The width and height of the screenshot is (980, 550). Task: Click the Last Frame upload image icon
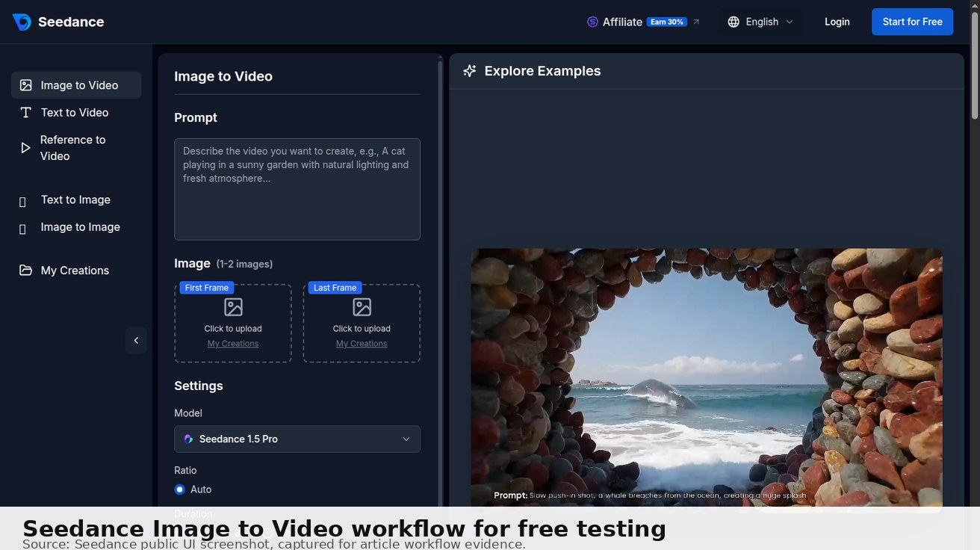pos(362,307)
